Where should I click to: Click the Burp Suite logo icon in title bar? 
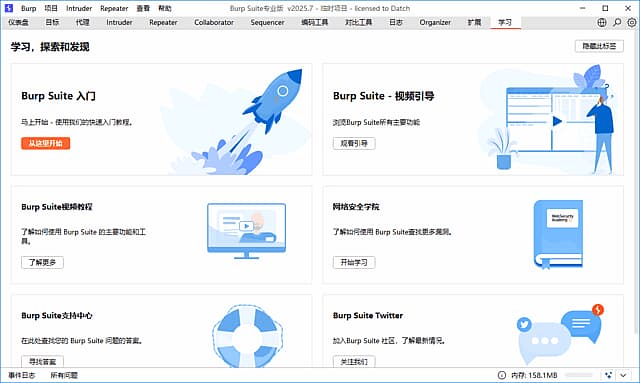pyautogui.click(x=9, y=8)
